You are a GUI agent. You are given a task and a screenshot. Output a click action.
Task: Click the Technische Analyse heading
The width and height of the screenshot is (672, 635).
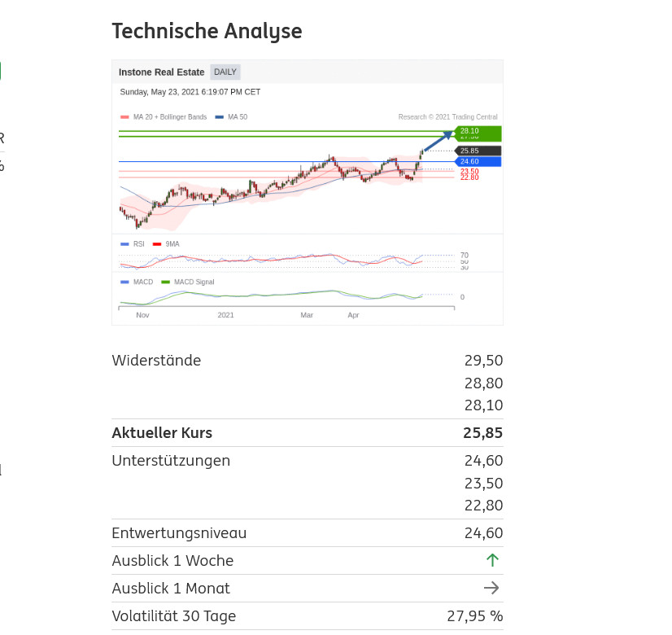[x=207, y=31]
